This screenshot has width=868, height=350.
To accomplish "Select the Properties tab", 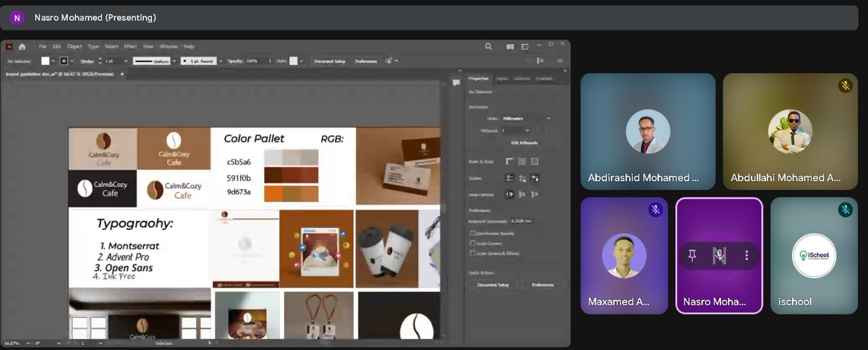I will coord(479,78).
